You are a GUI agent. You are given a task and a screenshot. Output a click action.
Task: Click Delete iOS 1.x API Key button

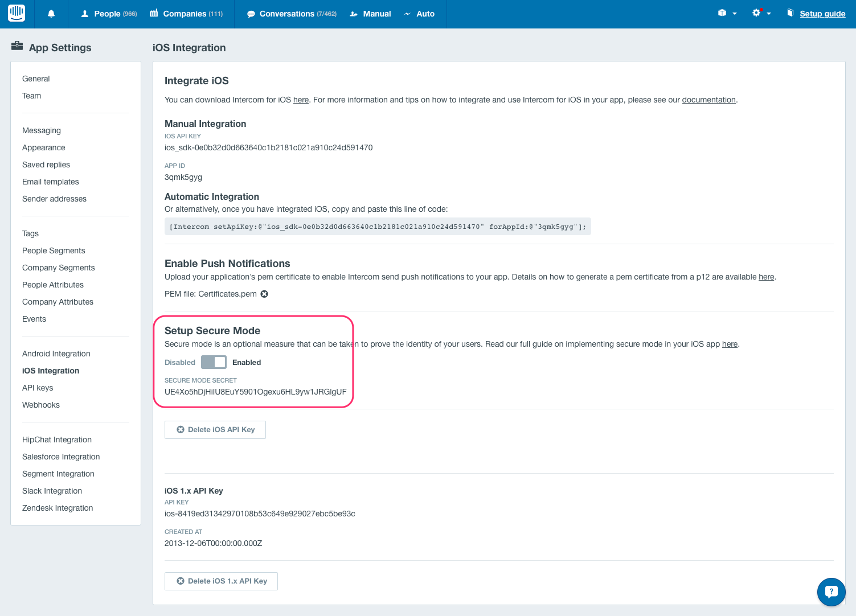click(221, 581)
